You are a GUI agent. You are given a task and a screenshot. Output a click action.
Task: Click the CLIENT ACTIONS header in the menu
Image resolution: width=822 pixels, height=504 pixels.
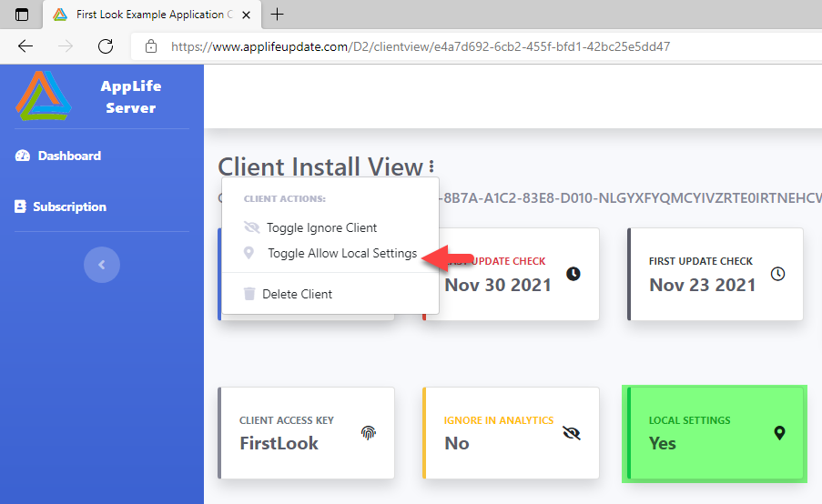pyautogui.click(x=285, y=198)
